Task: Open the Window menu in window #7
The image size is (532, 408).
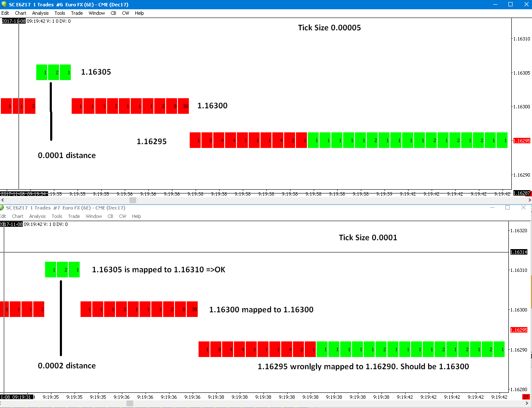Action: tap(94, 216)
